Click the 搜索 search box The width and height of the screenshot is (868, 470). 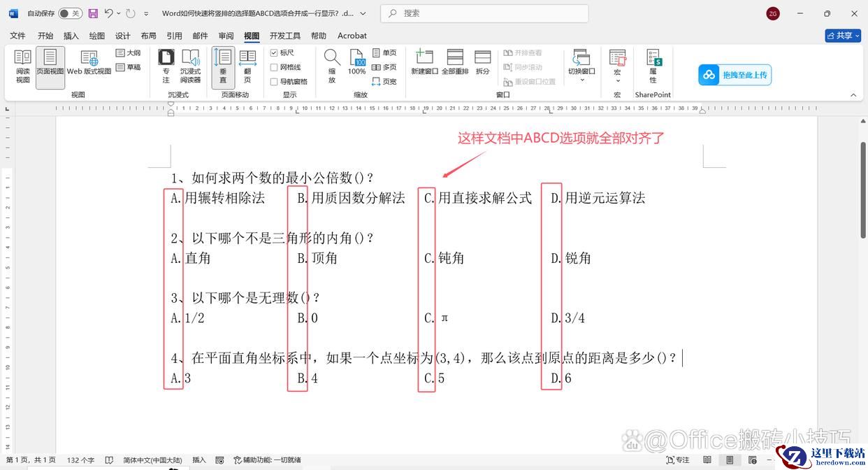pyautogui.click(x=484, y=13)
